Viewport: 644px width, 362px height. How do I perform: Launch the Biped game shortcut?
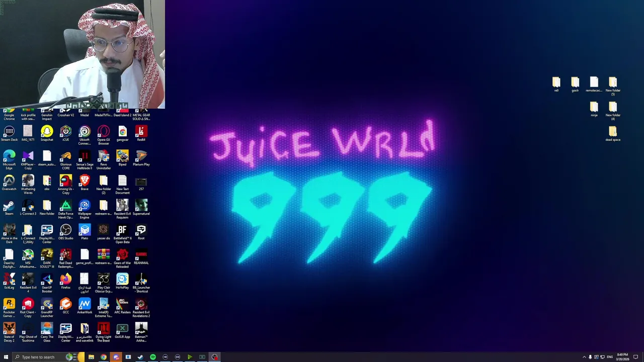tap(122, 158)
